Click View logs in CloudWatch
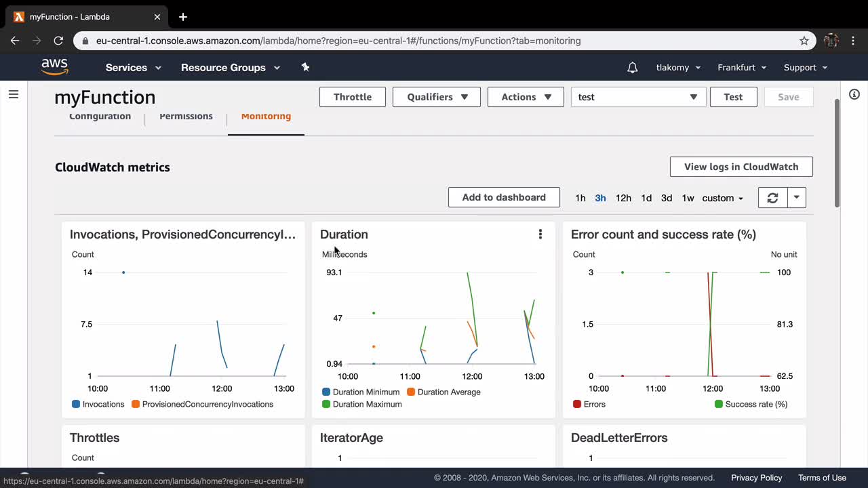 (741, 167)
